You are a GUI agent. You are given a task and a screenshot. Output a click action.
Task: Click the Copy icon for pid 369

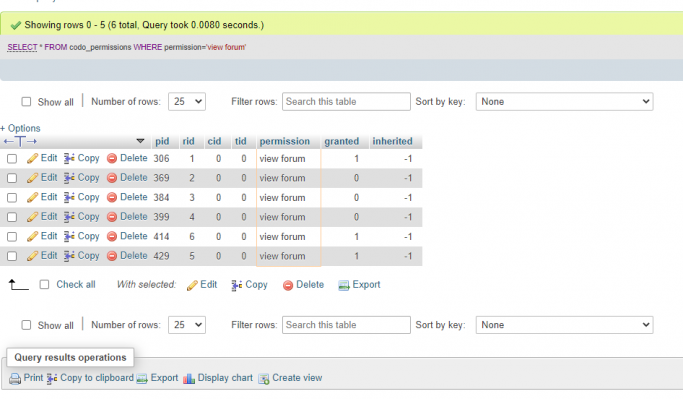(x=69, y=178)
